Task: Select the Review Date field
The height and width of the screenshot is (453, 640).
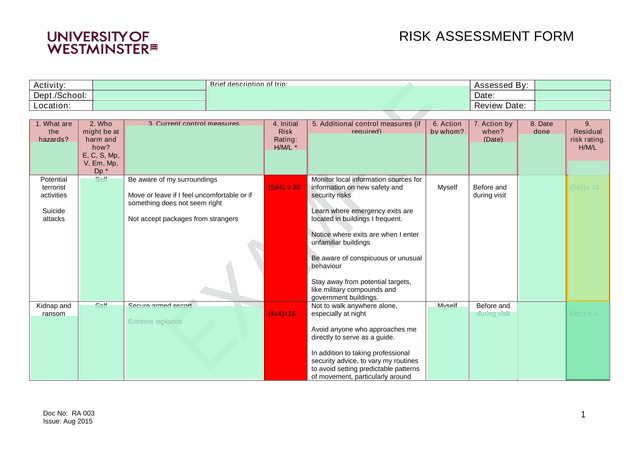Action: point(572,105)
